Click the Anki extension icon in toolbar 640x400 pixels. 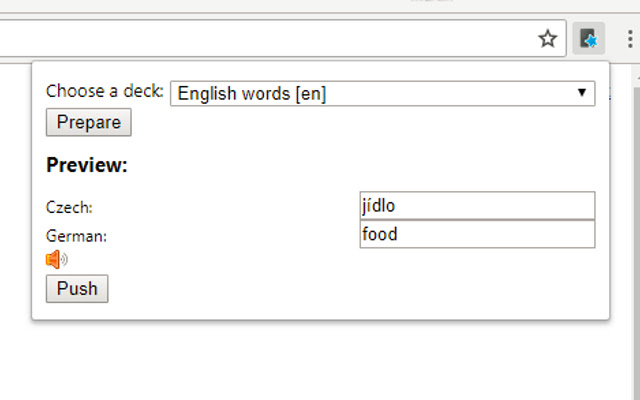[x=588, y=39]
